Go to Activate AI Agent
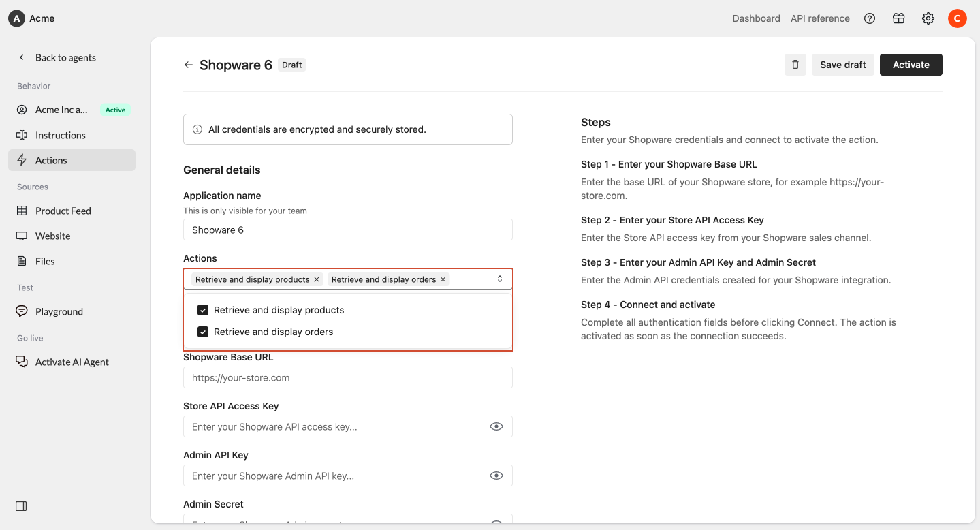 tap(72, 362)
